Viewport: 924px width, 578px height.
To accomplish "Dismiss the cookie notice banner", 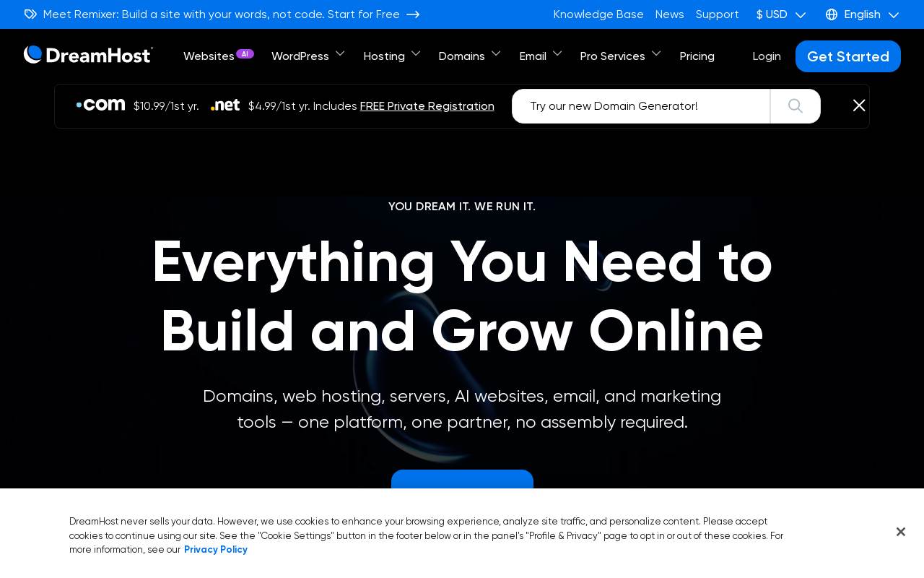I will pyautogui.click(x=901, y=532).
